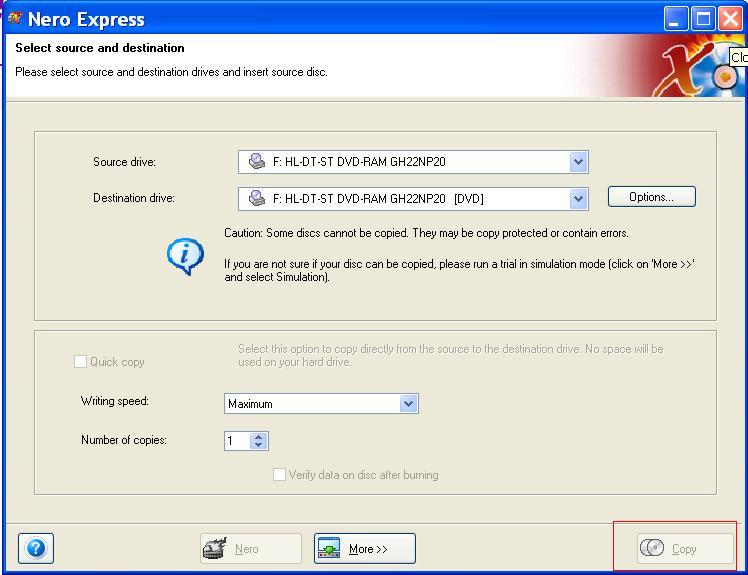
Task: Toggle the Quick copy checkbox
Action: click(80, 362)
